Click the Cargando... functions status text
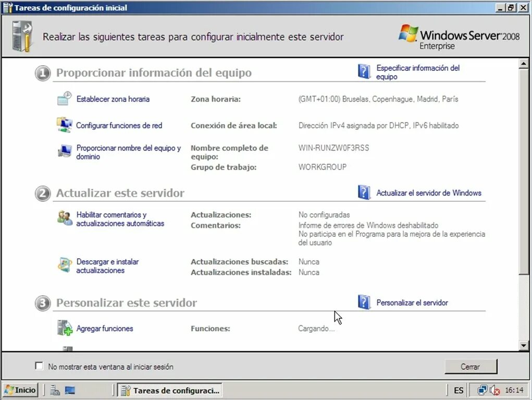 click(x=316, y=329)
